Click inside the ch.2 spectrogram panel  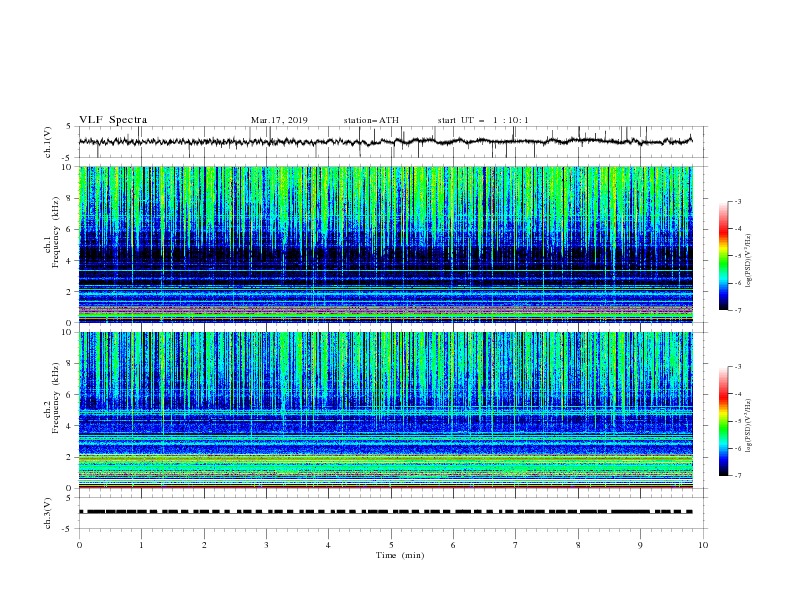point(385,410)
